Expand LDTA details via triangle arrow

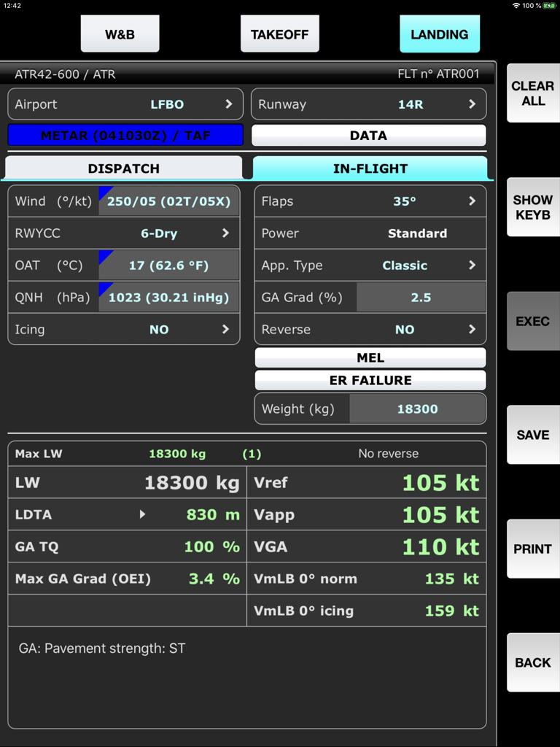pyautogui.click(x=142, y=514)
